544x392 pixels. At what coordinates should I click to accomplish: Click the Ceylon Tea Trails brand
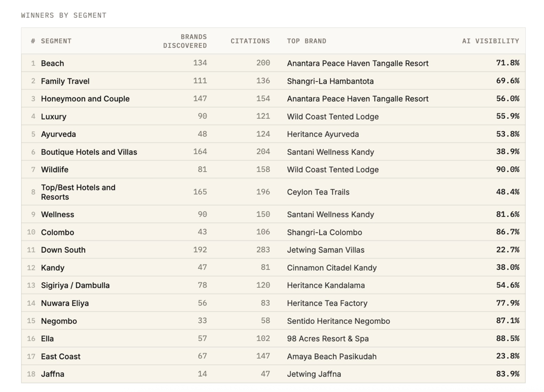pyautogui.click(x=318, y=192)
